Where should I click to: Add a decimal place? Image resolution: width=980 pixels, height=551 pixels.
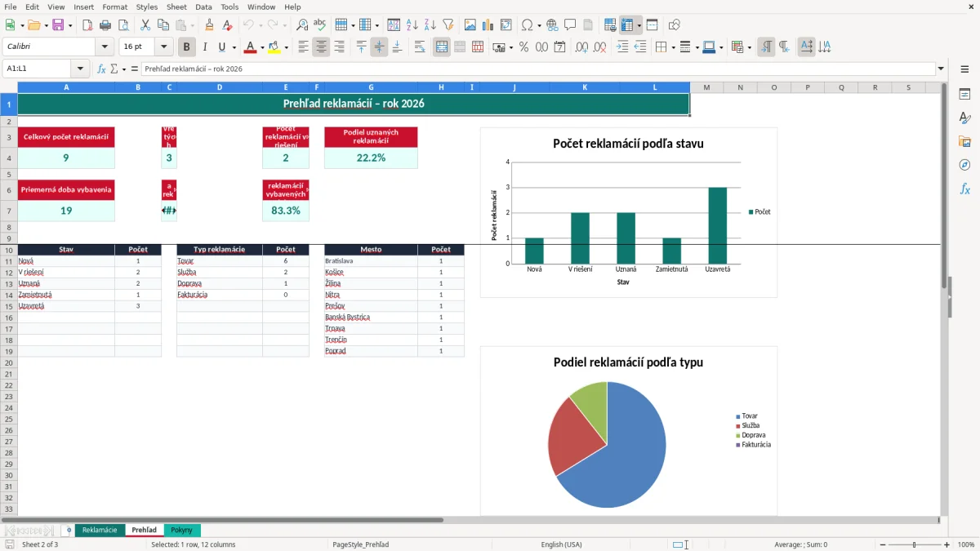tap(582, 47)
